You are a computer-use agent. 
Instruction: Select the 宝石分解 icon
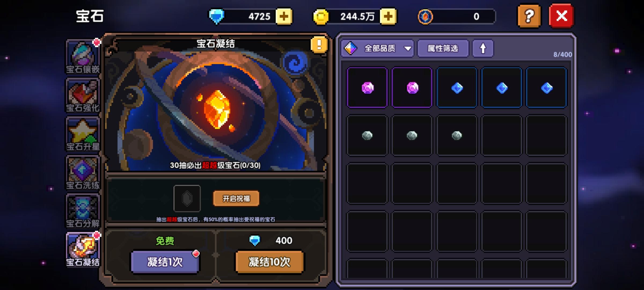pos(83,211)
